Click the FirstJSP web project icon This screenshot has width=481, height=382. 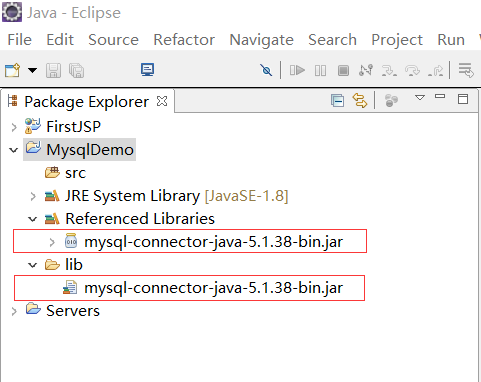(x=33, y=126)
